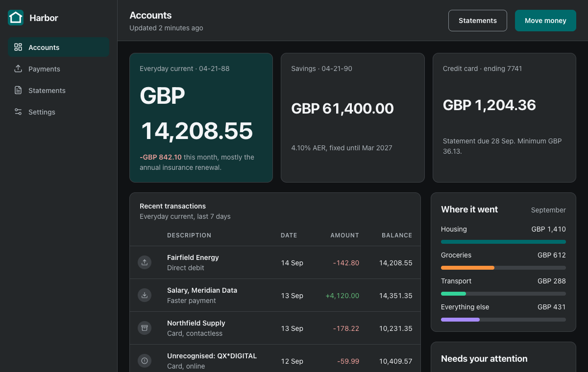Screen dimensions: 588x372
Task: Click the Where it went heading
Action: [x=469, y=209]
